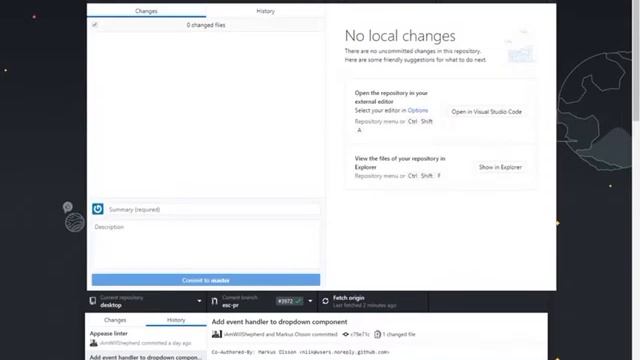Click the 1 changed file text
Viewport: 640px width, 360px height.
click(399, 334)
